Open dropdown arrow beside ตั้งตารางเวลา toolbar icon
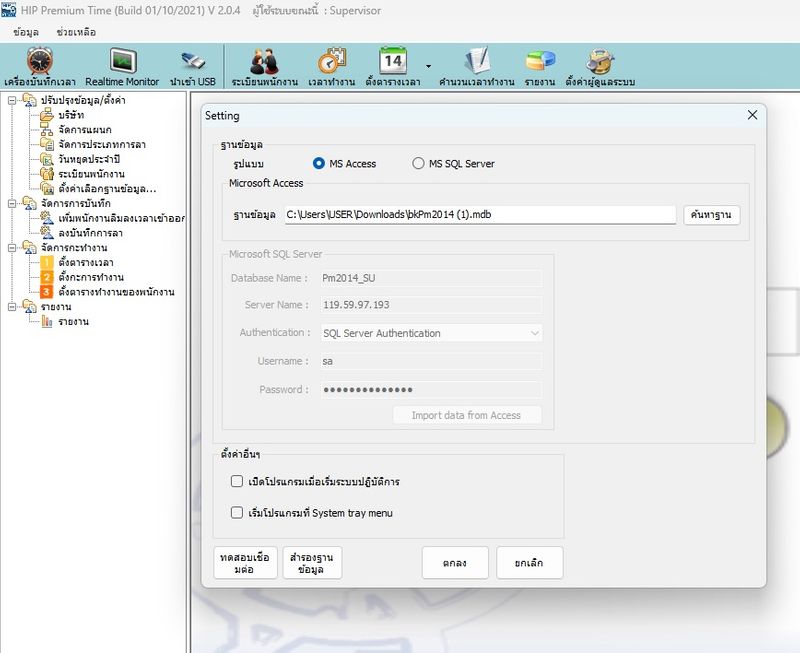Image resolution: width=800 pixels, height=653 pixels. (428, 66)
